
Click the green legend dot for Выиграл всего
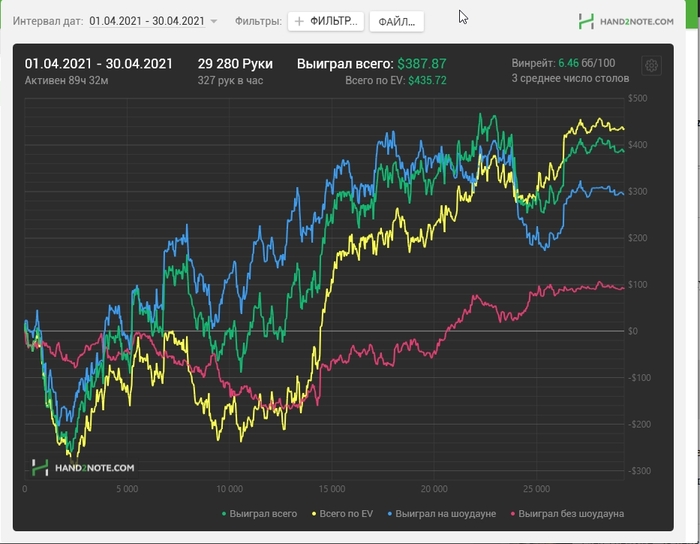[x=224, y=514]
